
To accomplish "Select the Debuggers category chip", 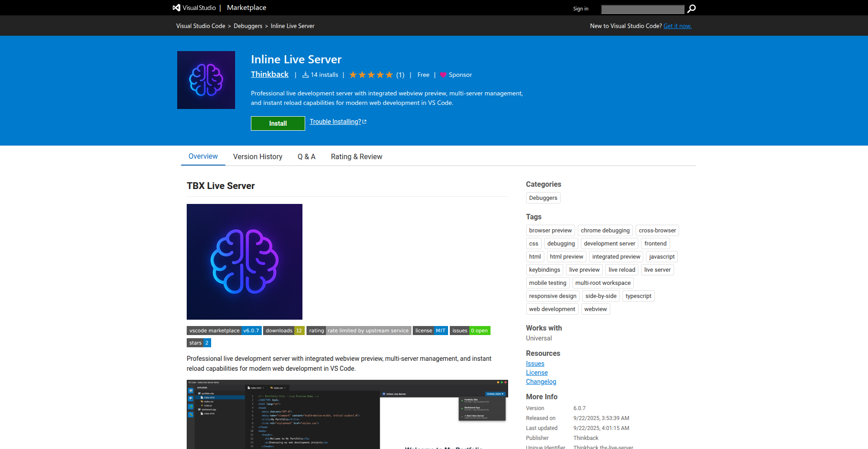I will tap(543, 198).
